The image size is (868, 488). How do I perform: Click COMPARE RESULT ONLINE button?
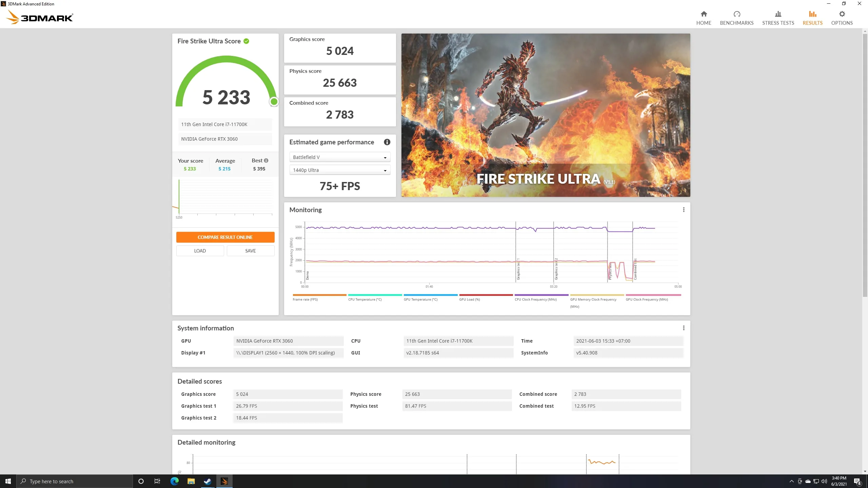225,237
